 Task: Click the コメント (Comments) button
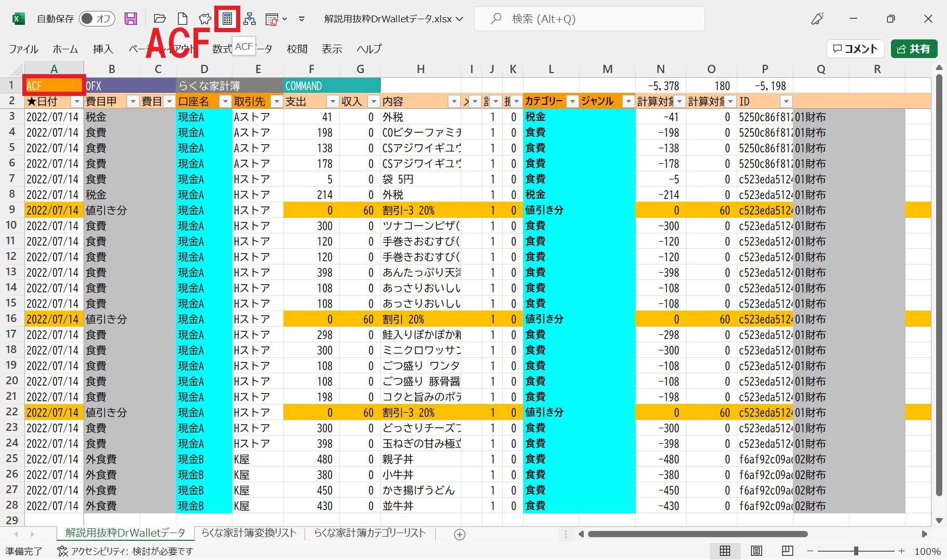tap(855, 49)
